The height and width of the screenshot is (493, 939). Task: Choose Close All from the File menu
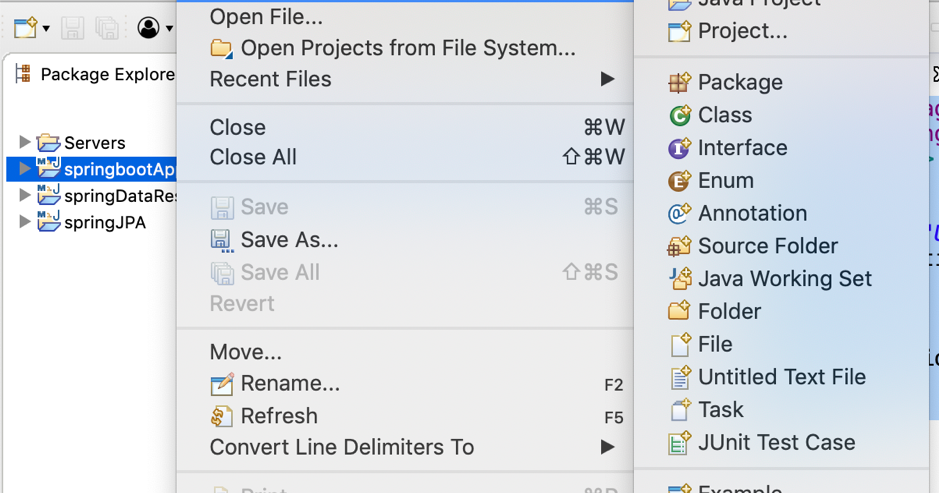pos(253,157)
